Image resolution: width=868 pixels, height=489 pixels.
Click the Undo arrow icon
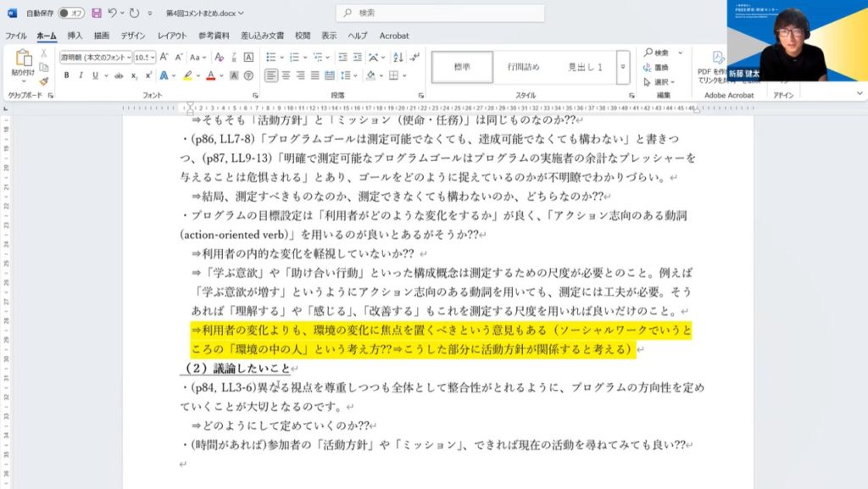pos(113,13)
